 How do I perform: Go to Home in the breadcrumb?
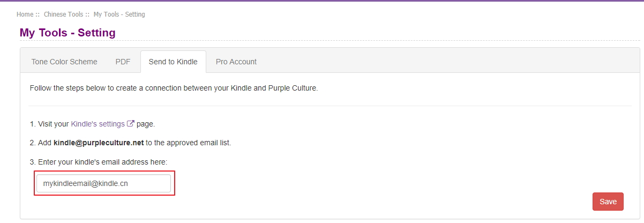(25, 14)
